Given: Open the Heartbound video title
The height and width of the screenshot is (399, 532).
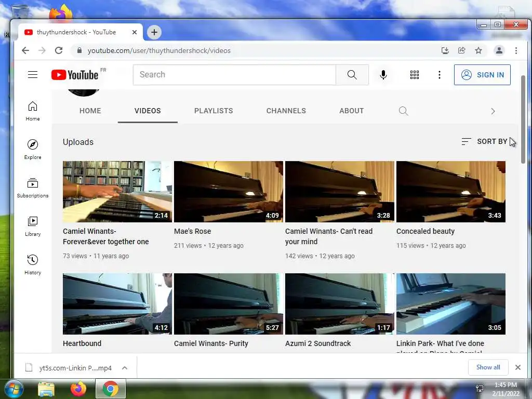Looking at the screenshot, I should (82, 343).
